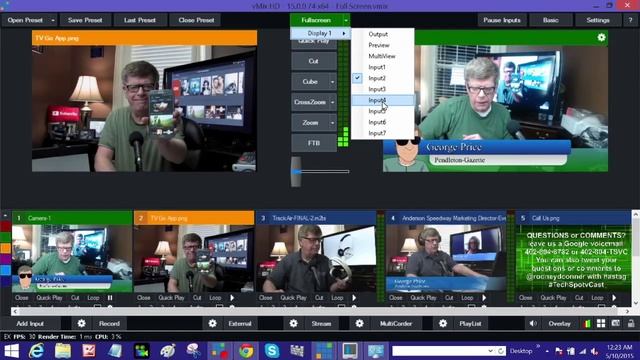Screen dimensions: 640x360
Task: Open the Zoom transition dropdown arrow
Action: coord(332,122)
